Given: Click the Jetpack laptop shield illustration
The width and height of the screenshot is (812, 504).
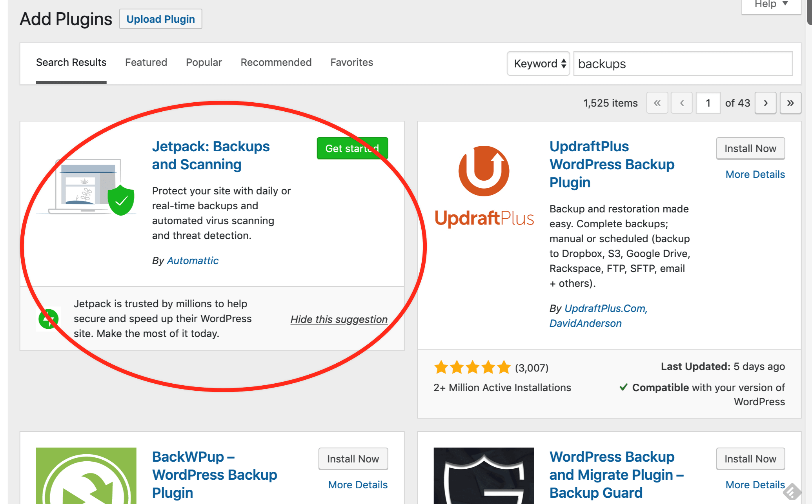Looking at the screenshot, I should coord(86,187).
